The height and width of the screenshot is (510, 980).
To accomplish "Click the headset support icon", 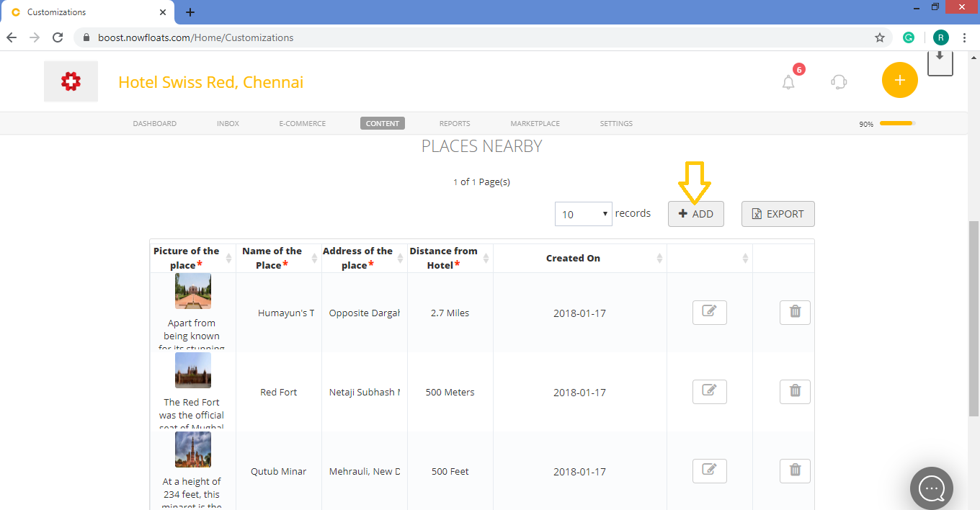I will tap(838, 81).
